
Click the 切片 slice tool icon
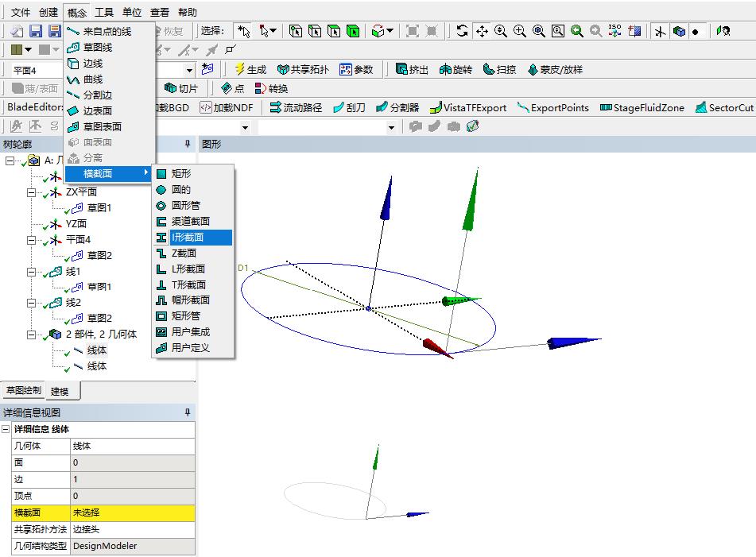click(180, 88)
